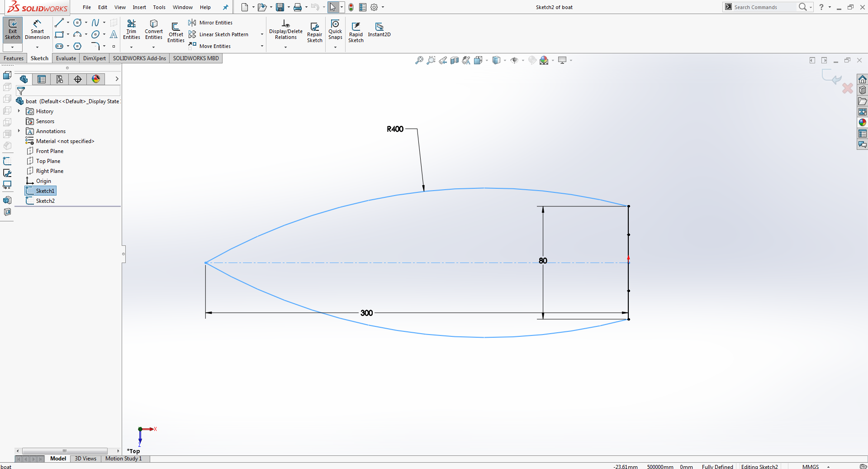868x469 pixels.
Task: Open the dropdown arrow beneath Trim Entities
Action: coord(132,47)
